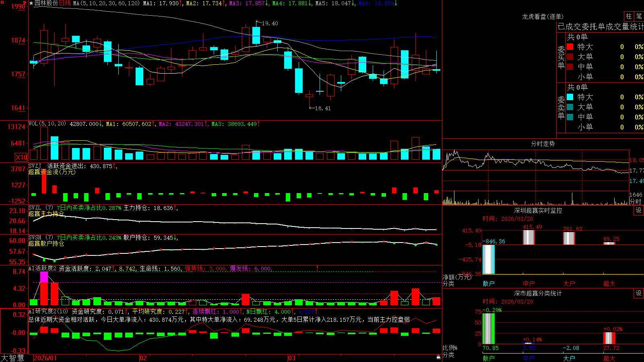Click the star icon before 园林股份
This screenshot has height=362, width=644.
31,3
